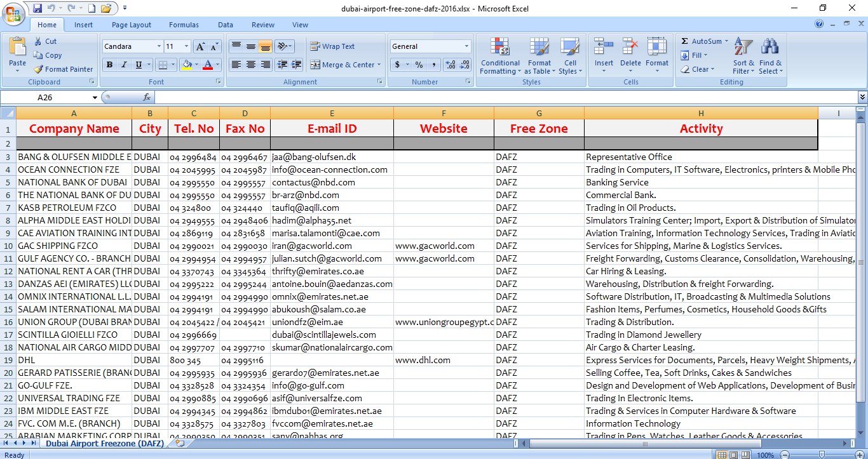Switch to Page Layout view in the status bar
The width and height of the screenshot is (868, 459).
pos(733,455)
